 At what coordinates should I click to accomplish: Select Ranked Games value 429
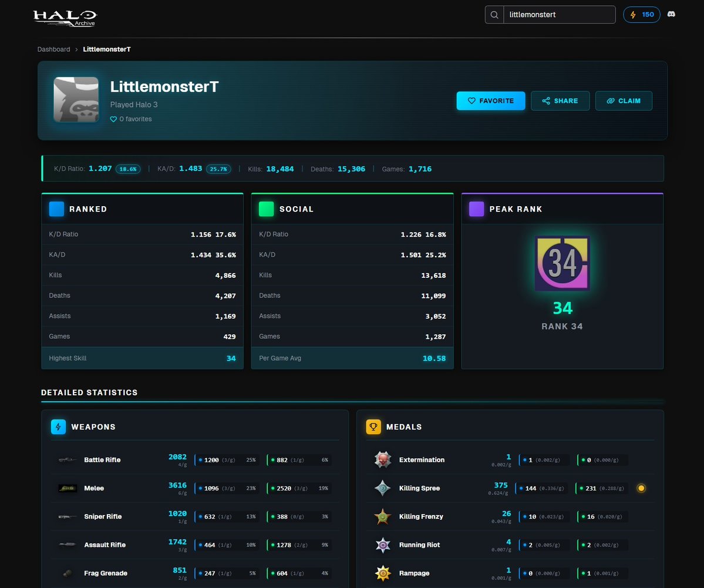[x=230, y=337]
